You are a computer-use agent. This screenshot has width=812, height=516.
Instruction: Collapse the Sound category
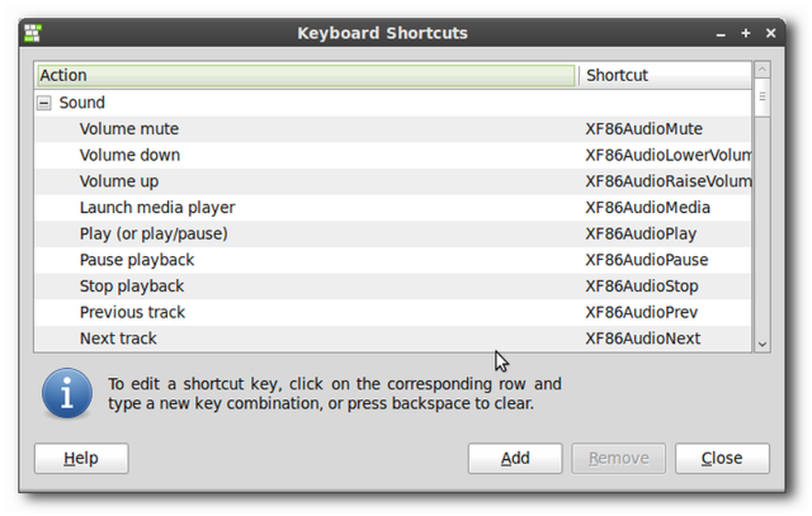(x=44, y=103)
